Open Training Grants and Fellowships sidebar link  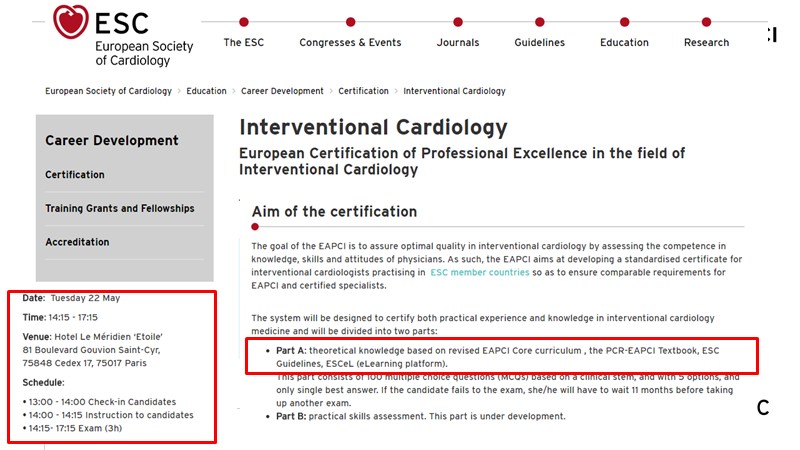tap(120, 209)
